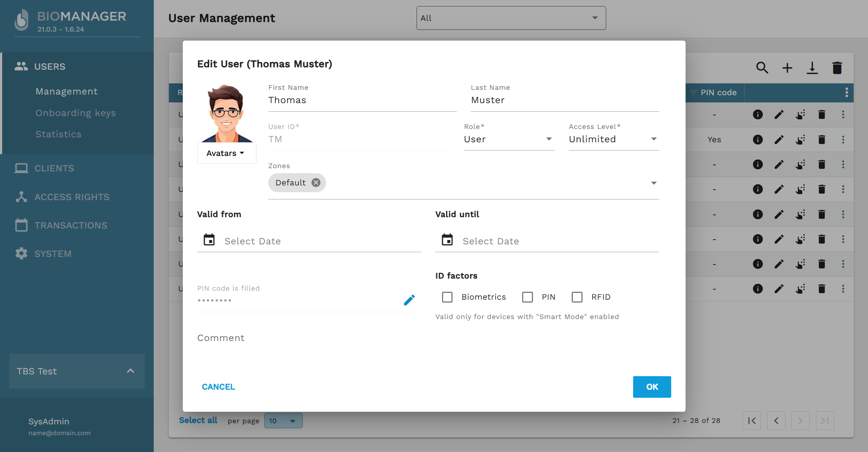868x452 pixels.
Task: Click enroll fingerprint icon in PIN Yes row
Action: tap(800, 139)
